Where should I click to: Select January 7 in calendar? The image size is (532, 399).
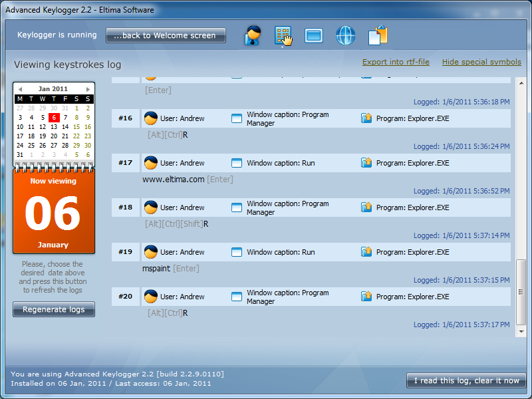click(65, 118)
